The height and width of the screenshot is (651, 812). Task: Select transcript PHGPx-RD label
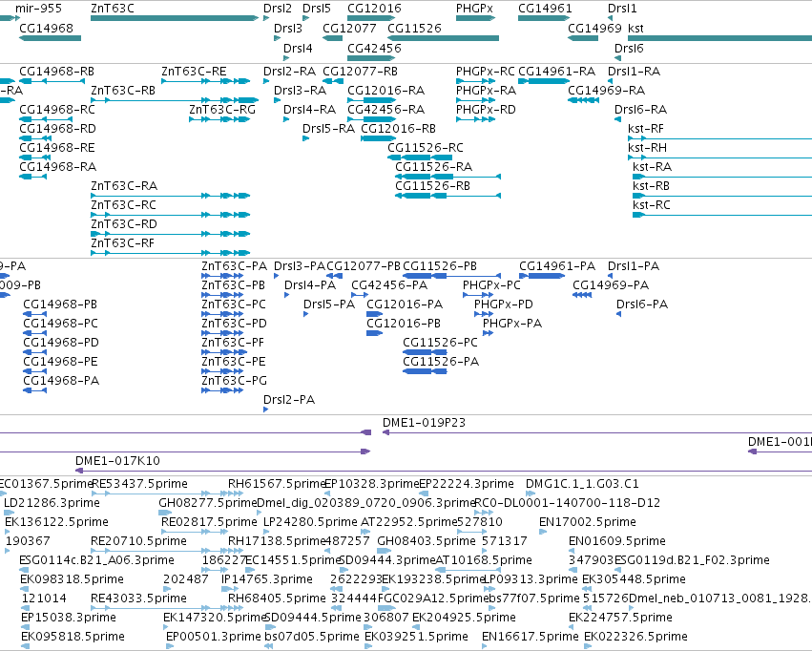pos(486,109)
